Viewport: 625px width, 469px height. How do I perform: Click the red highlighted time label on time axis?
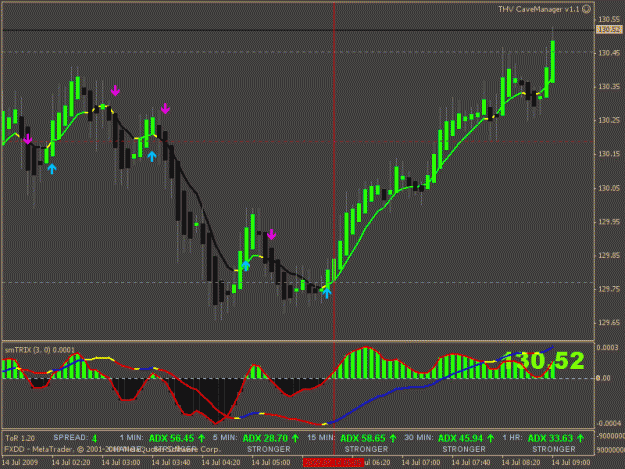[333, 463]
